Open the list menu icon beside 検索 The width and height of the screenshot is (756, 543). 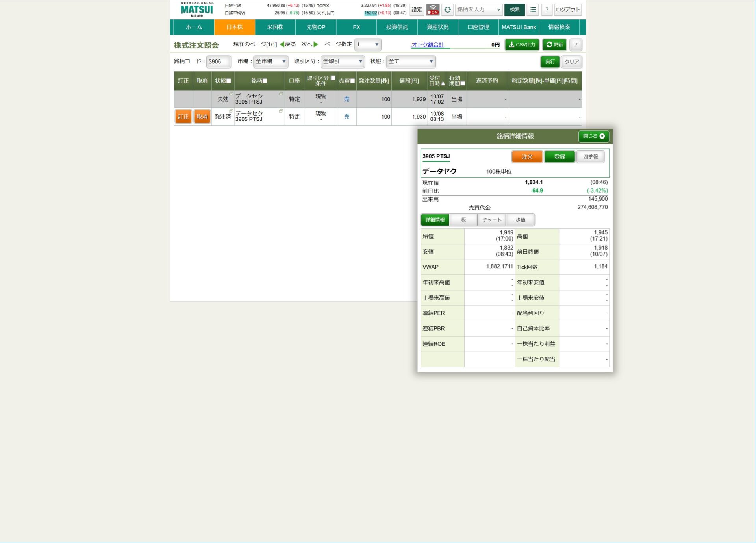pyautogui.click(x=532, y=9)
